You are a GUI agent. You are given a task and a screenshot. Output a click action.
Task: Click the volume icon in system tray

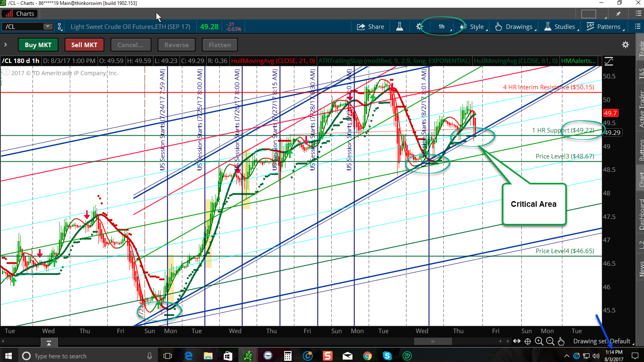click(x=596, y=356)
